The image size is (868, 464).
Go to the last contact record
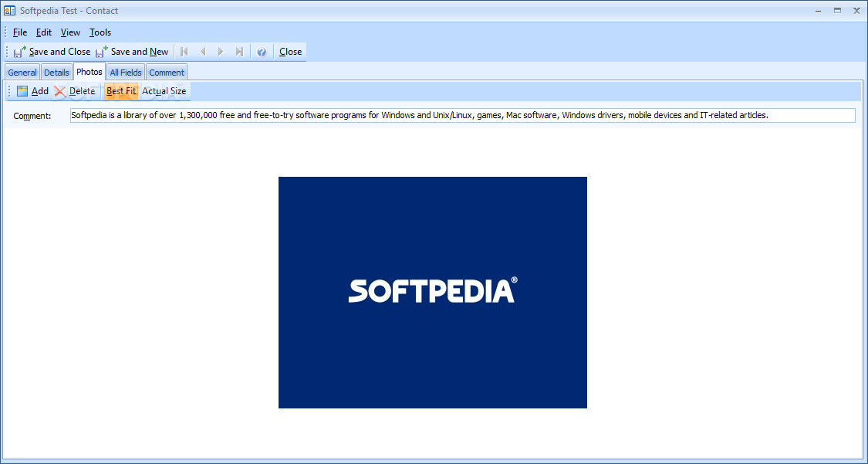pos(239,52)
